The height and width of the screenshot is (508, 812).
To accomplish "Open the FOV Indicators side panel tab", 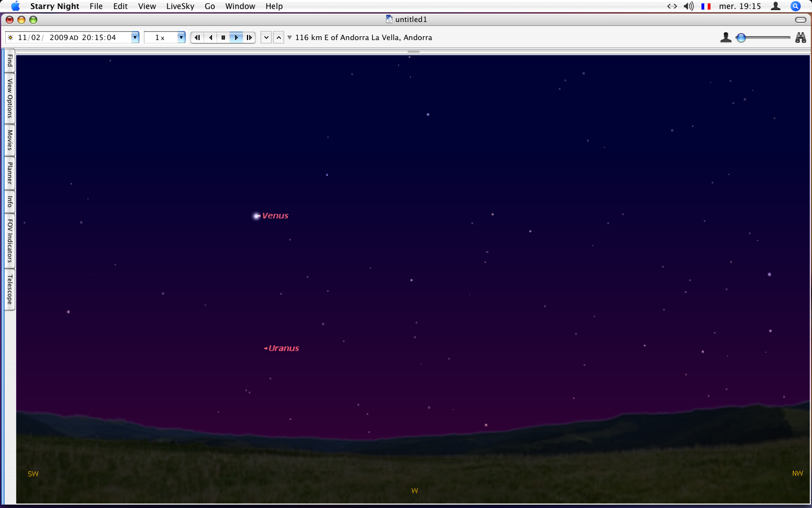I will [10, 241].
